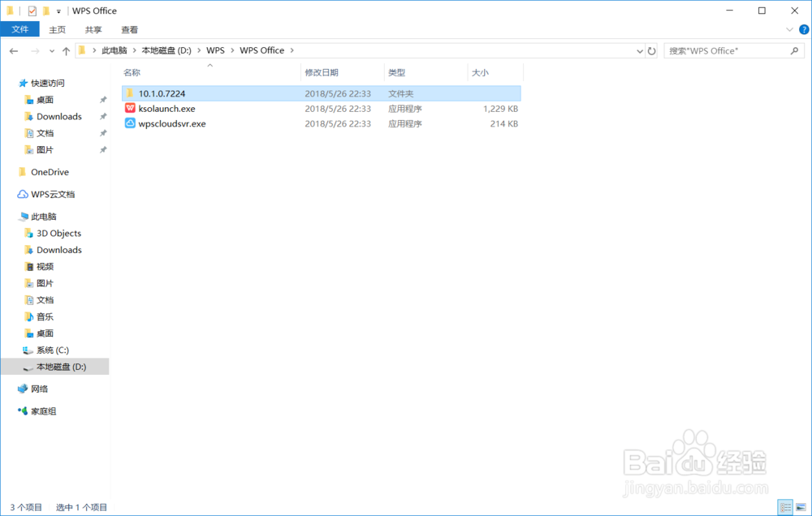Select the 10.1.0.7224 folder
Viewport: 812px width, 516px height.
pyautogui.click(x=321, y=93)
